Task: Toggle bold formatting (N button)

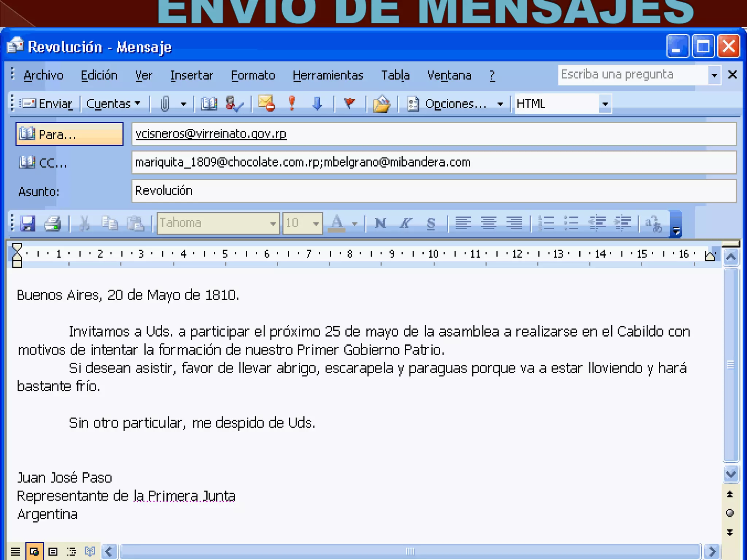Action: (380, 223)
